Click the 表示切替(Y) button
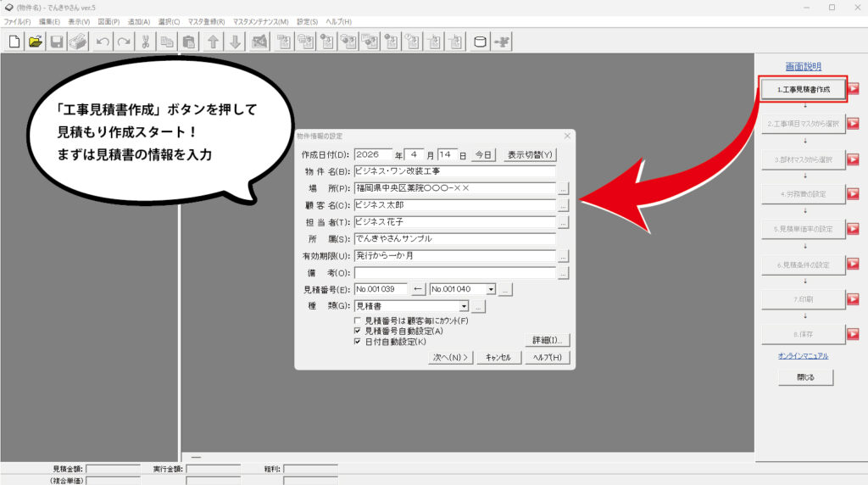Screen dimensions: 868x485 (x=530, y=155)
